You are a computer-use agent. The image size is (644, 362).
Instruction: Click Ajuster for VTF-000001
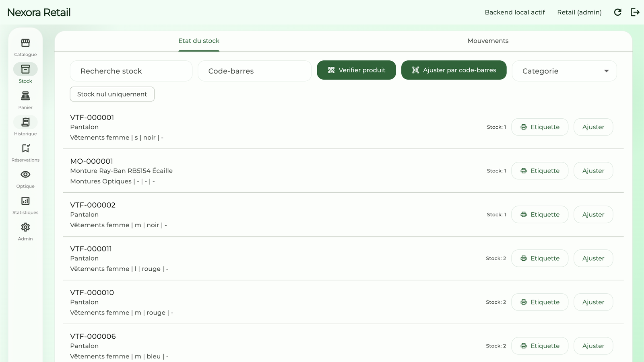point(593,127)
